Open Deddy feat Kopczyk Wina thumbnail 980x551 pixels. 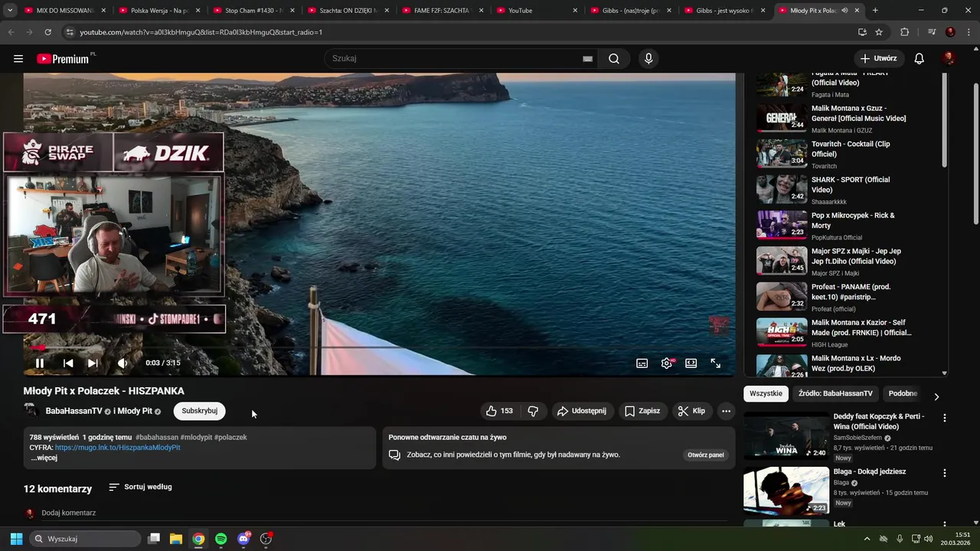(x=786, y=435)
